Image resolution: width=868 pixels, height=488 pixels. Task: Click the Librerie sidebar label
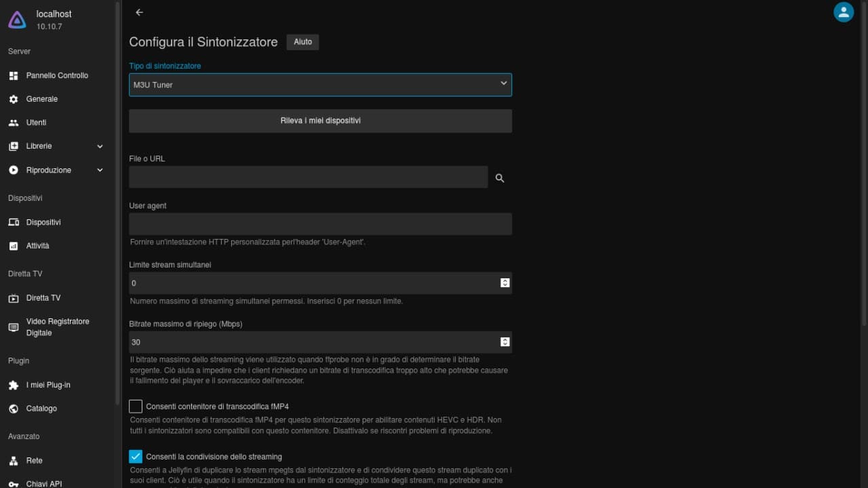(39, 147)
